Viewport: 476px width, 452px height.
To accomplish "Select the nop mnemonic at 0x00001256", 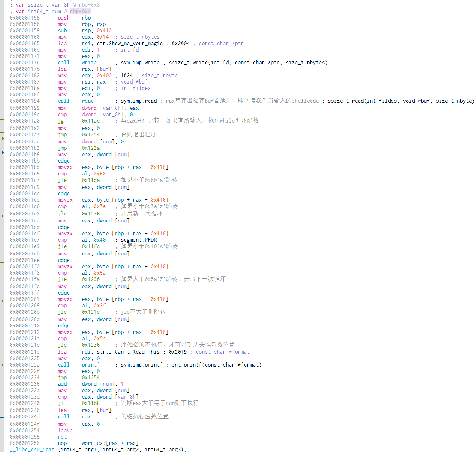I will click(62, 443).
